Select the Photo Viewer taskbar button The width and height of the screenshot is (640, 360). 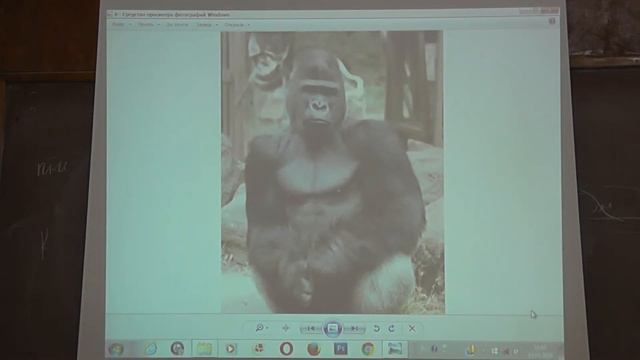point(395,349)
